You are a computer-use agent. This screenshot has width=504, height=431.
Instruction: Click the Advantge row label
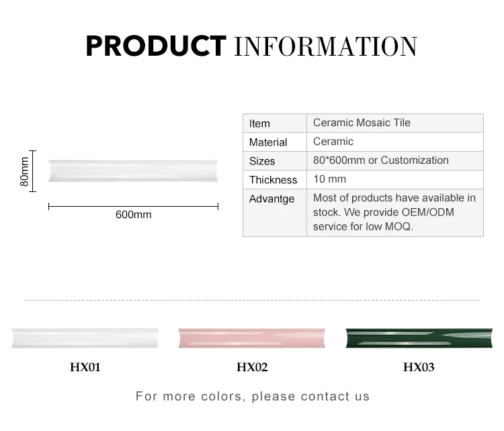(271, 199)
